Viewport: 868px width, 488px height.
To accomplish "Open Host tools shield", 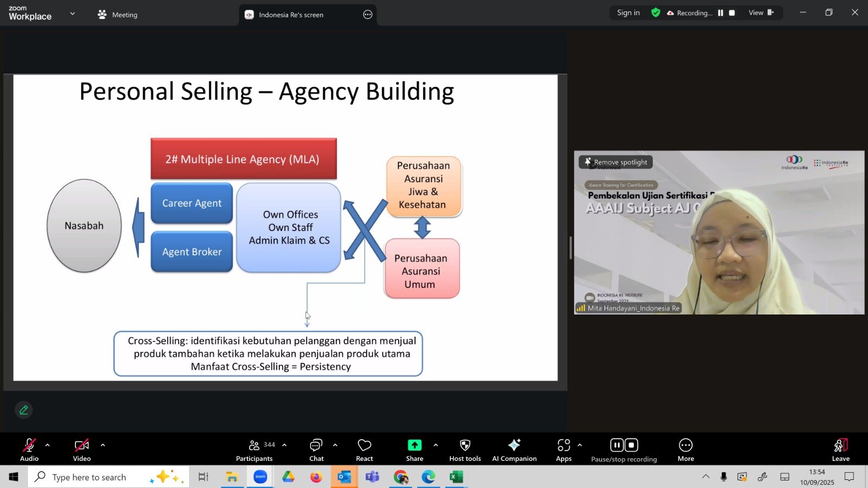I will (x=465, y=450).
